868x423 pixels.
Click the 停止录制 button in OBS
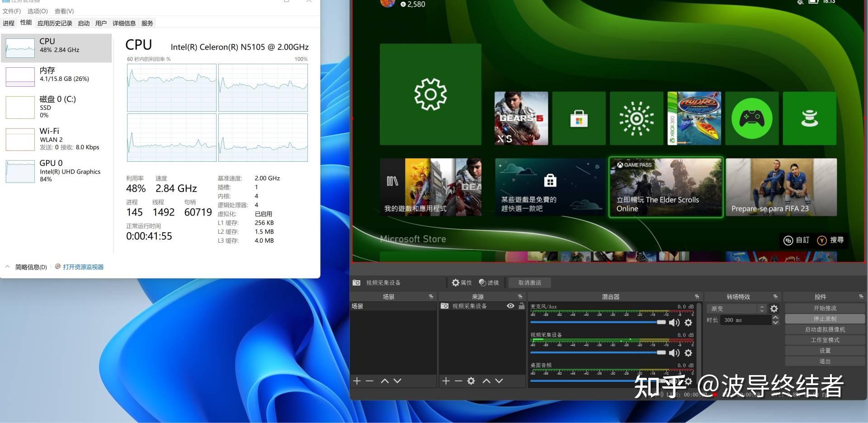click(825, 319)
